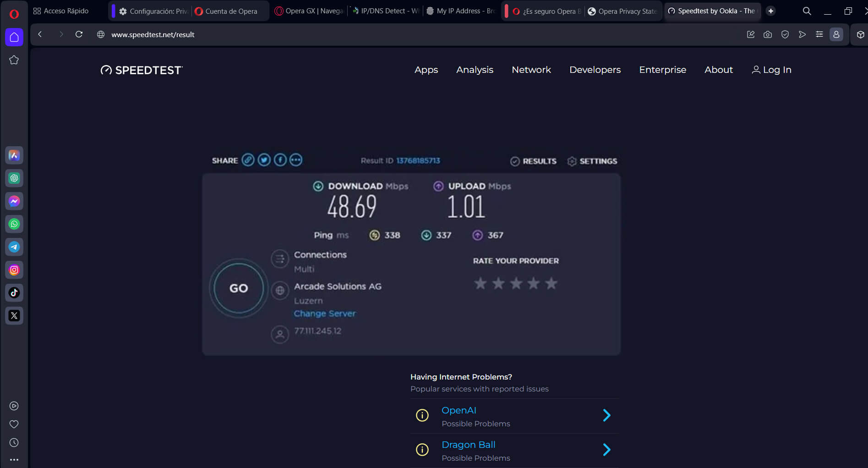Open a new tab with plus button
Screen dimensions: 868x468
click(771, 11)
